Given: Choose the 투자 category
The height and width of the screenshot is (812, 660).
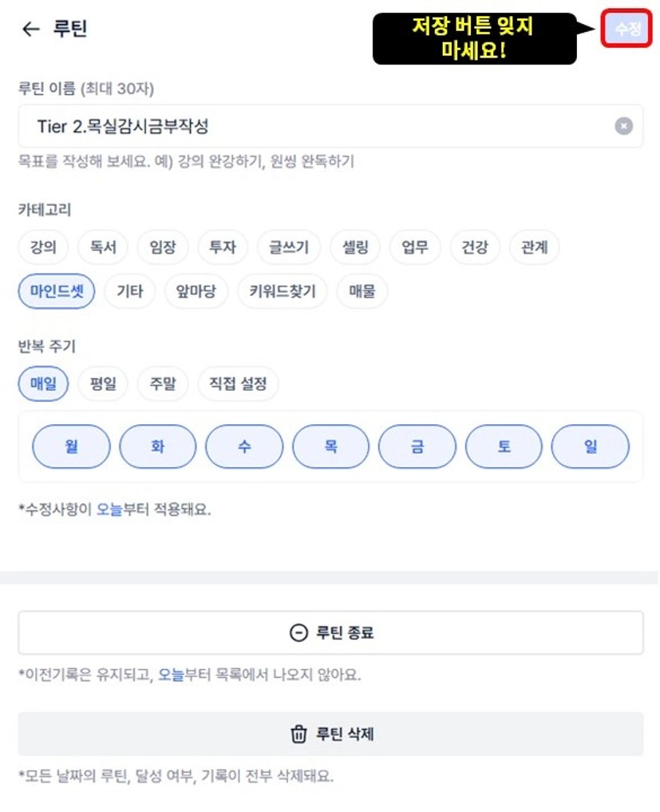Looking at the screenshot, I should [x=223, y=247].
